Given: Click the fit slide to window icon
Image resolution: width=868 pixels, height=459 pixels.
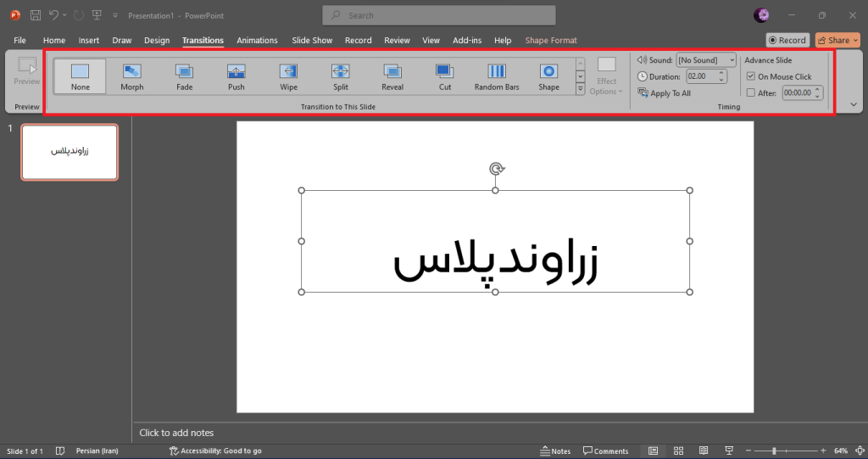Looking at the screenshot, I should click(860, 451).
